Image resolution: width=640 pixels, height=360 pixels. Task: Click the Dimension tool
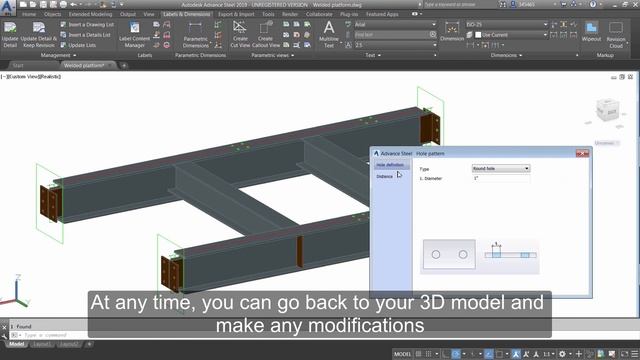tap(452, 32)
